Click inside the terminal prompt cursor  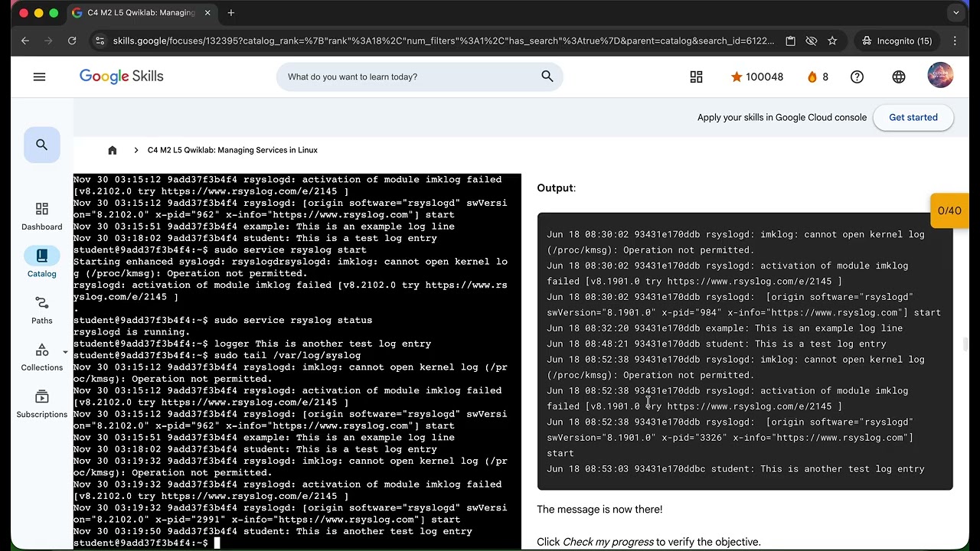pos(217,543)
